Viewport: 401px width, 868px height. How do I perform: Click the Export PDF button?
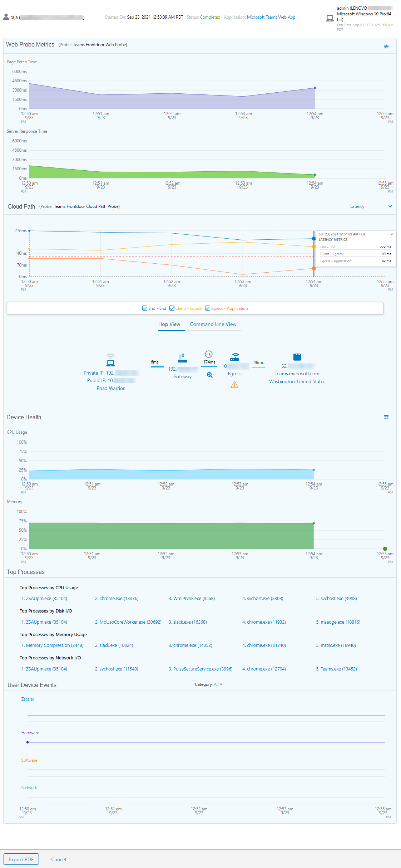(x=21, y=859)
